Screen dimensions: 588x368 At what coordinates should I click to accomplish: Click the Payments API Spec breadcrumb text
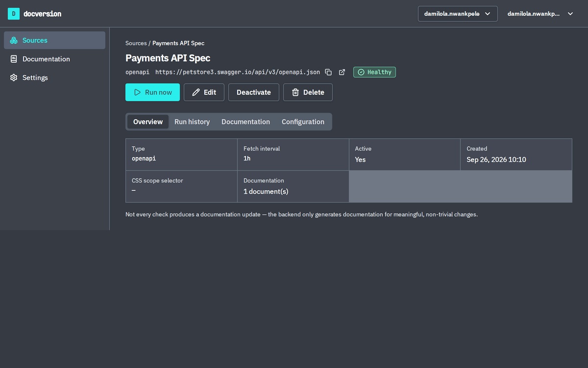(x=178, y=43)
